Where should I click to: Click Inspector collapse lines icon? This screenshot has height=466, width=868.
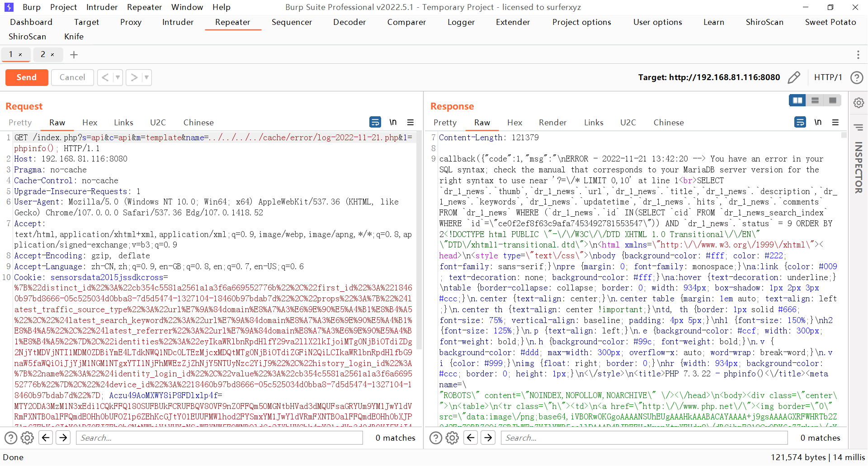coord(859,128)
